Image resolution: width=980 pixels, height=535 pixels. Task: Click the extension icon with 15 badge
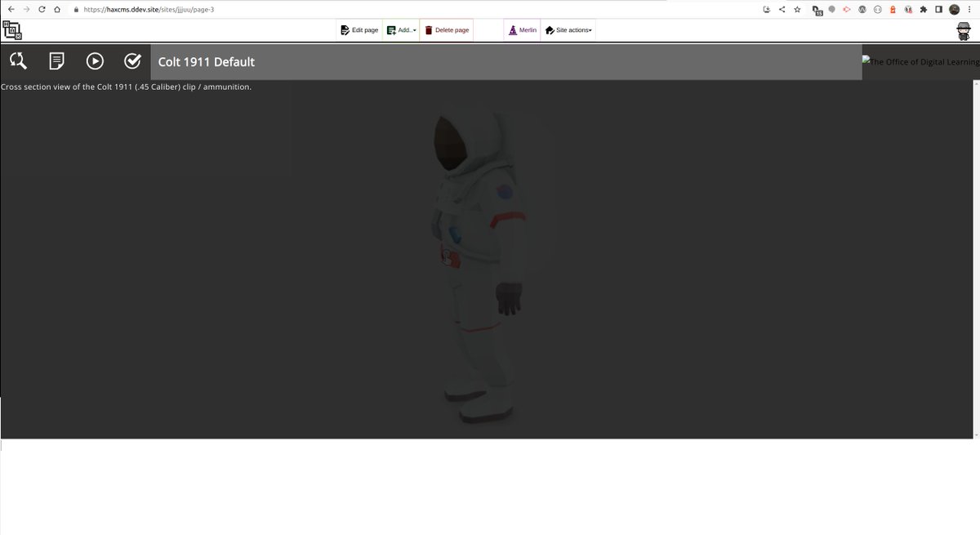[817, 11]
